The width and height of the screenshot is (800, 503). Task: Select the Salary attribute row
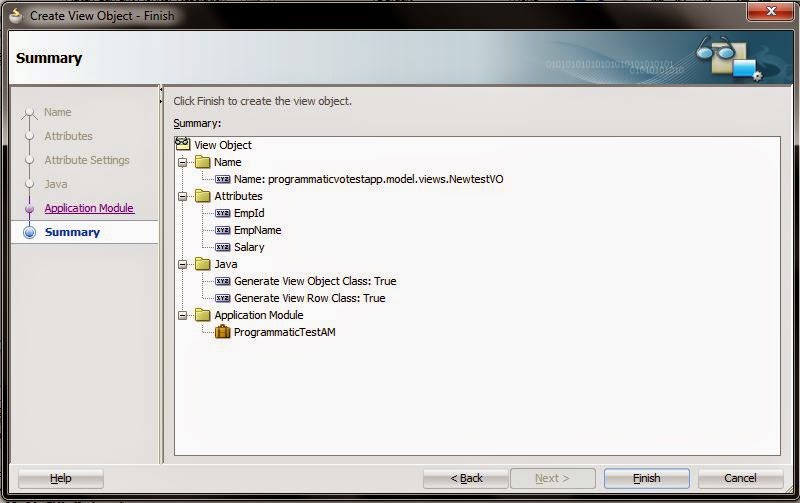tap(249, 247)
